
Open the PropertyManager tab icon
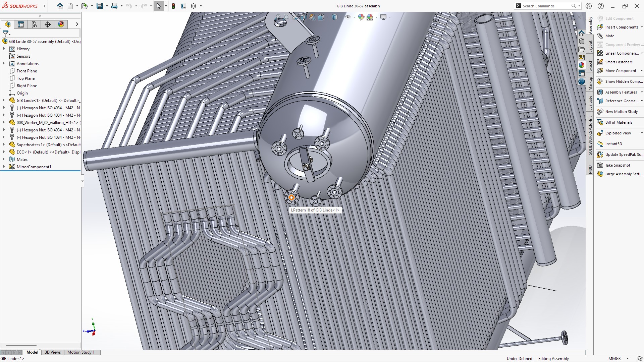click(21, 24)
